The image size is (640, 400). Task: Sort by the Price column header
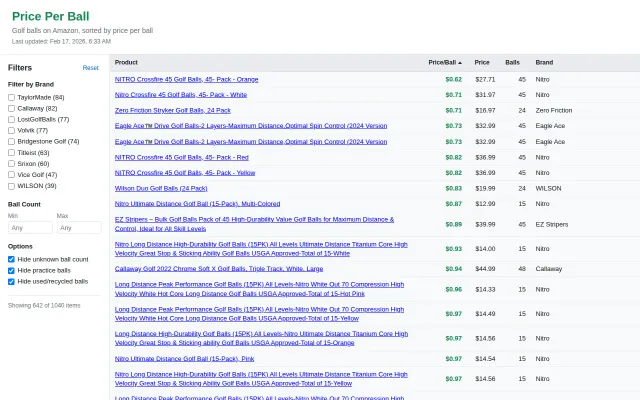click(x=482, y=62)
